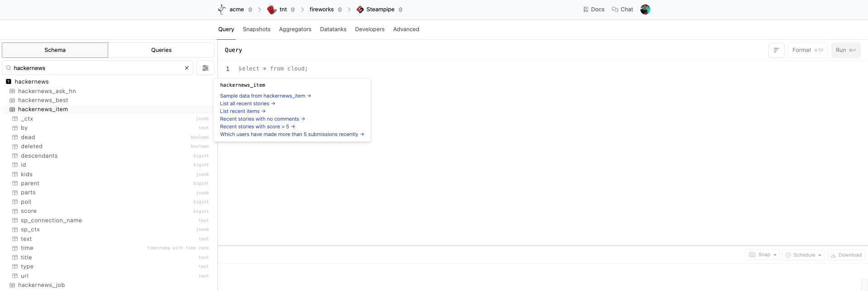
Task: Go to the Aggregators tab
Action: 295,29
